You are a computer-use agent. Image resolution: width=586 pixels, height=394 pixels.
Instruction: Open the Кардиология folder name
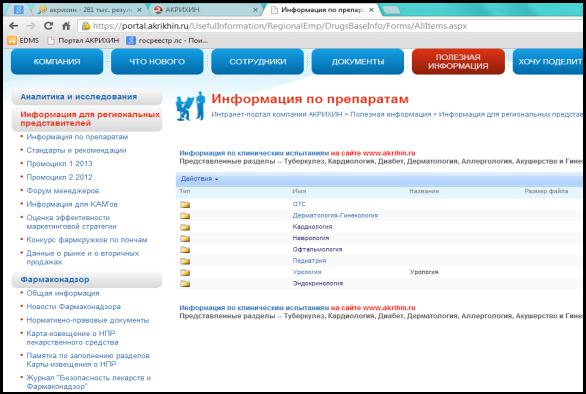click(x=312, y=227)
